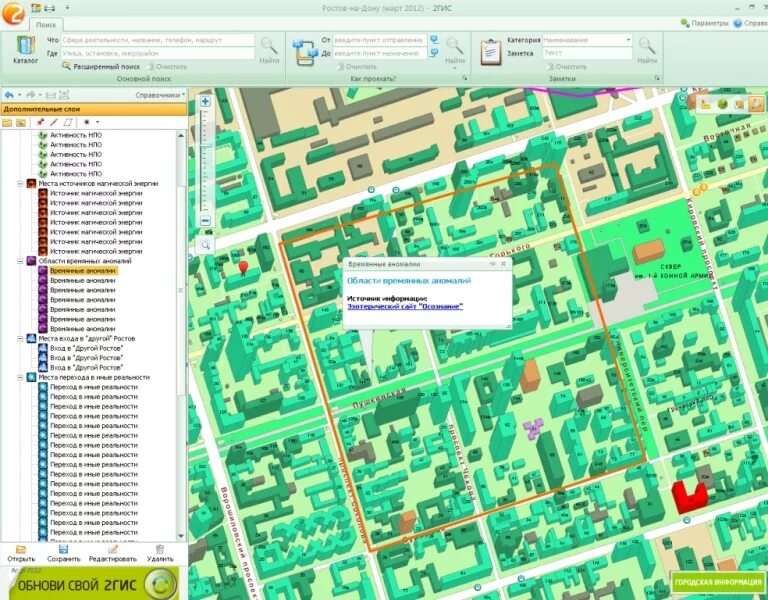This screenshot has width=768, height=600.
Task: Click the Сохранить save button
Action: (64, 553)
